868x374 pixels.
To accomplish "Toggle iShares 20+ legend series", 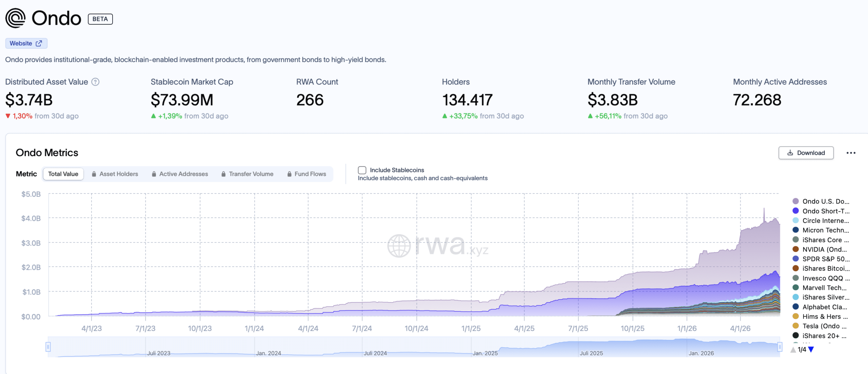I will click(820, 336).
